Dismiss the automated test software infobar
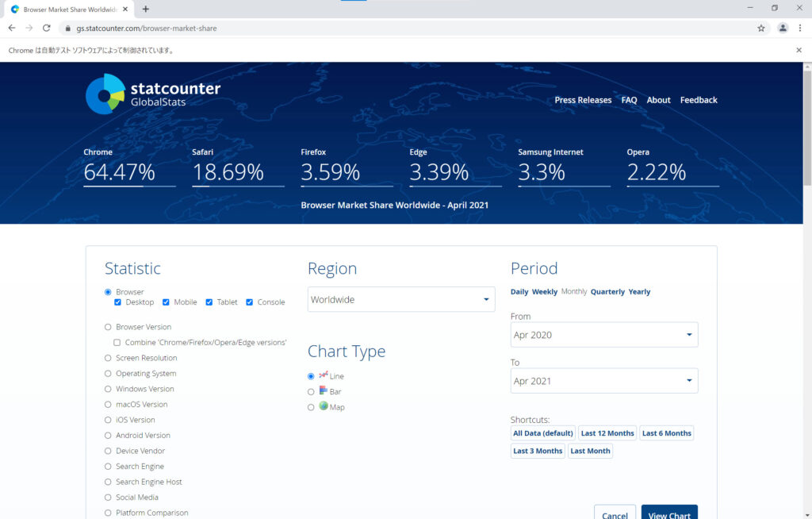Viewport: 812px width, 519px height. click(799, 50)
